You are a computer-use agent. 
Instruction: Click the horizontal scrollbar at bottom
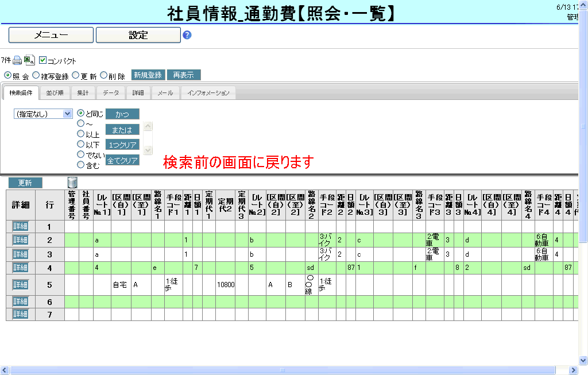click(281, 370)
